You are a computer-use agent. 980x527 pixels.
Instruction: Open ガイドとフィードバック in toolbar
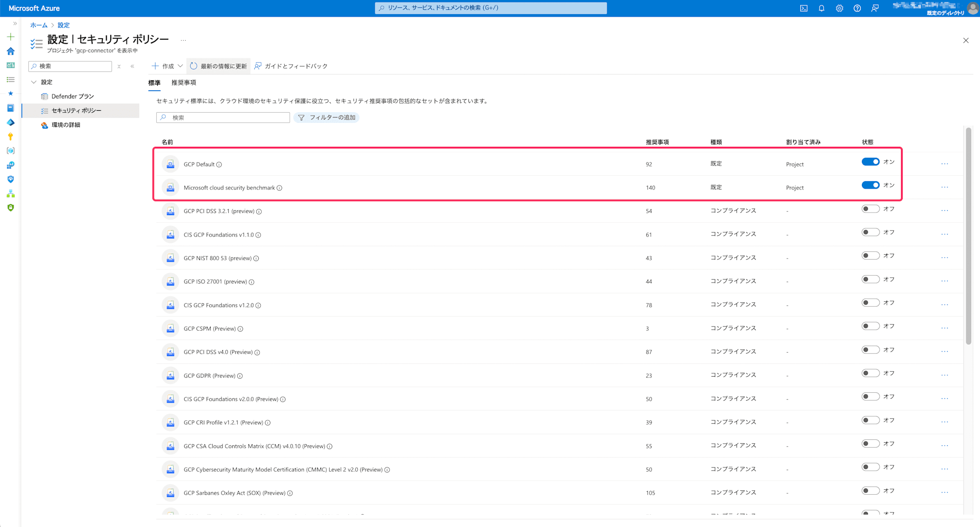coord(291,66)
